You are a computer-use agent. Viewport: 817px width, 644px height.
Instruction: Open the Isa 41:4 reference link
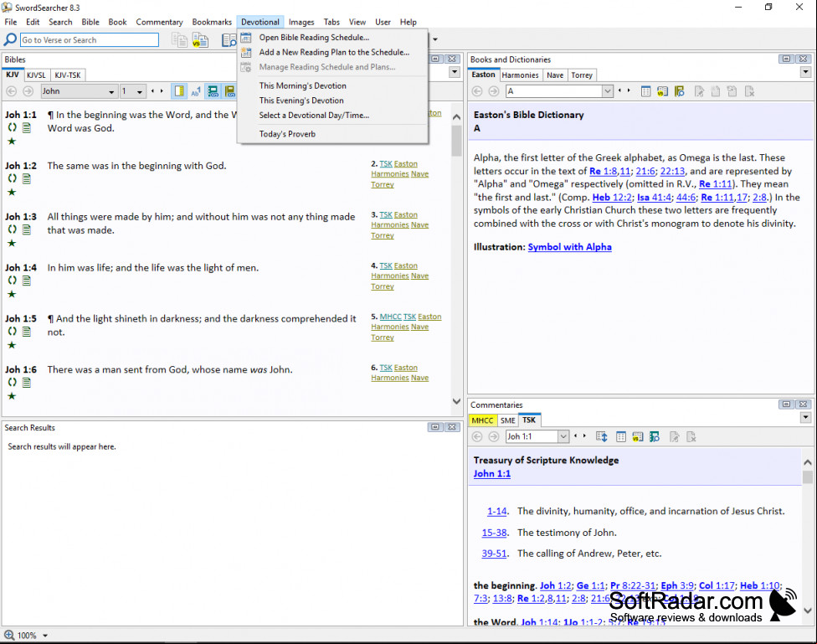pos(654,197)
